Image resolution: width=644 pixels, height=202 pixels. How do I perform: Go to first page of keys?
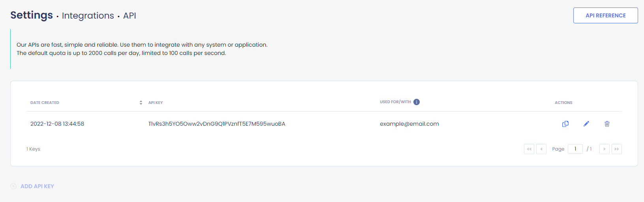(529, 149)
